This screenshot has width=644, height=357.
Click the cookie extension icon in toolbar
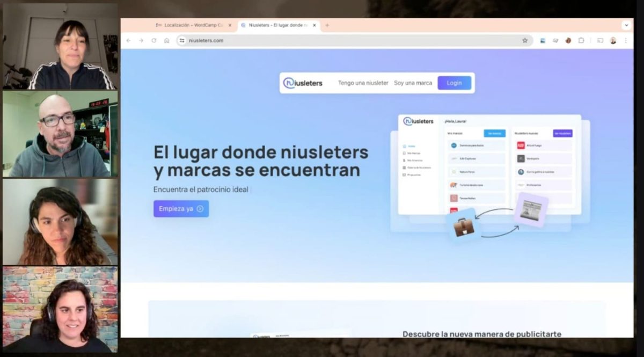coord(568,40)
